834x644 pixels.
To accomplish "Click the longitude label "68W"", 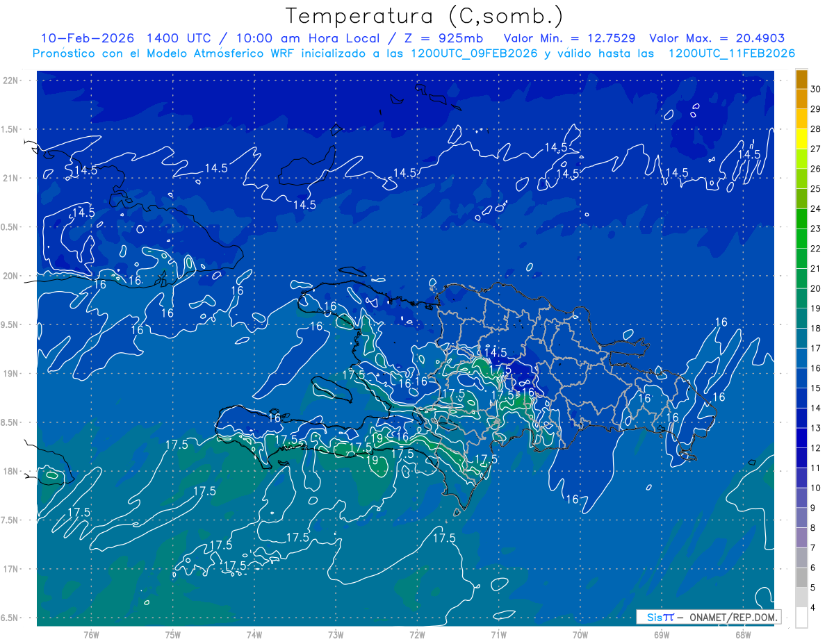I will (x=743, y=635).
